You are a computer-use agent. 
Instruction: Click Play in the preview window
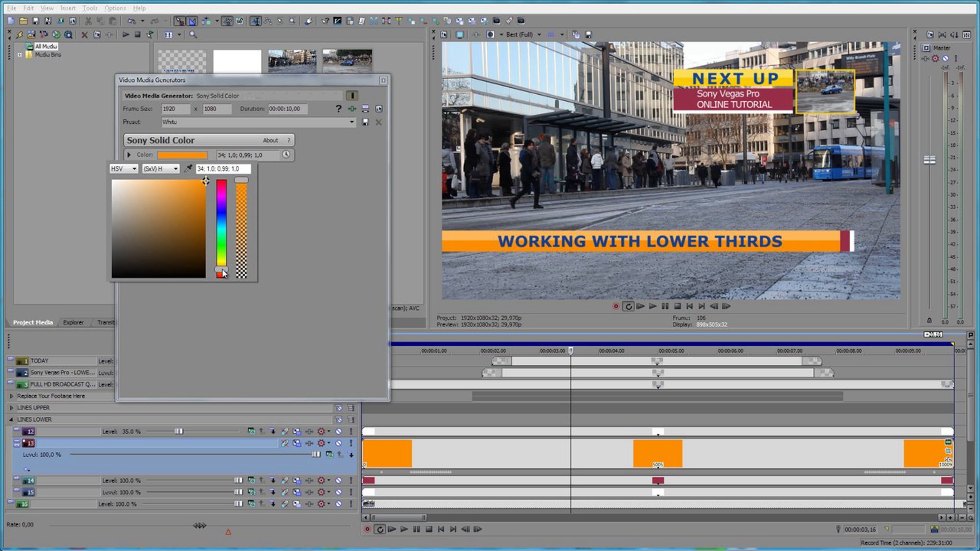coord(653,306)
